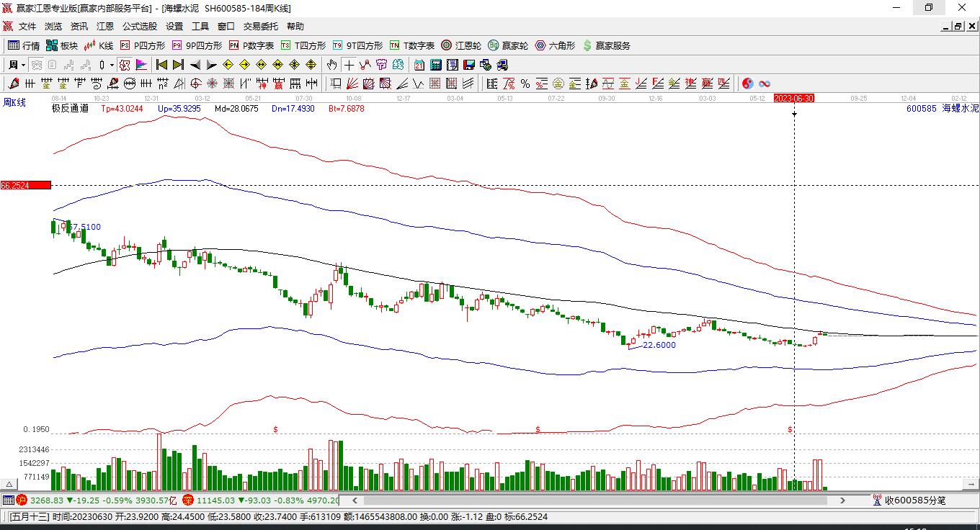The image size is (980, 530).
Task: Click the 2023-06-30 date marker
Action: pyautogui.click(x=793, y=98)
